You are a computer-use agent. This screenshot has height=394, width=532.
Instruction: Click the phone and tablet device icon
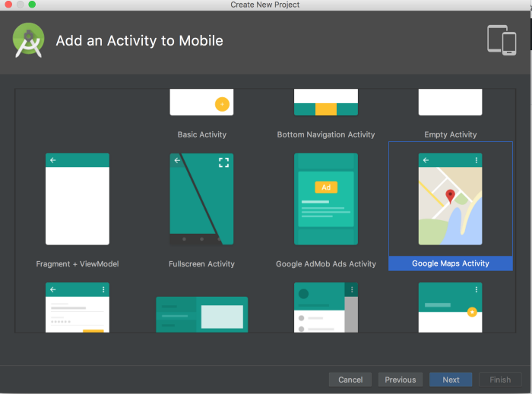[x=502, y=39]
